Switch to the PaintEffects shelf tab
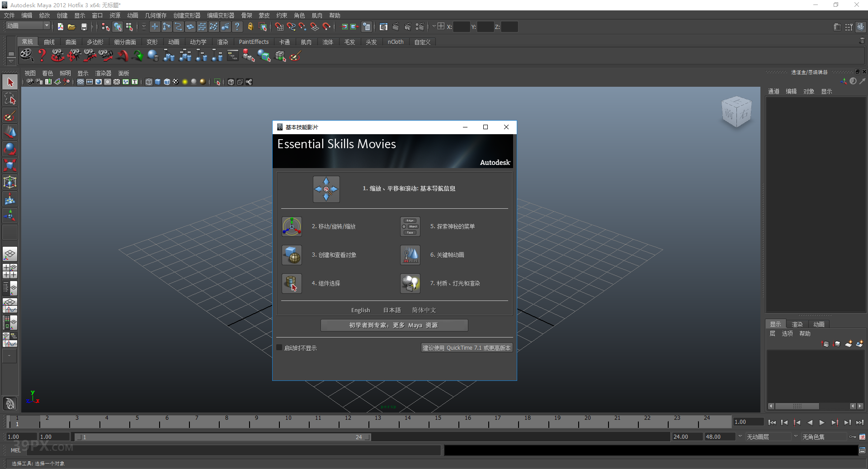 click(254, 42)
